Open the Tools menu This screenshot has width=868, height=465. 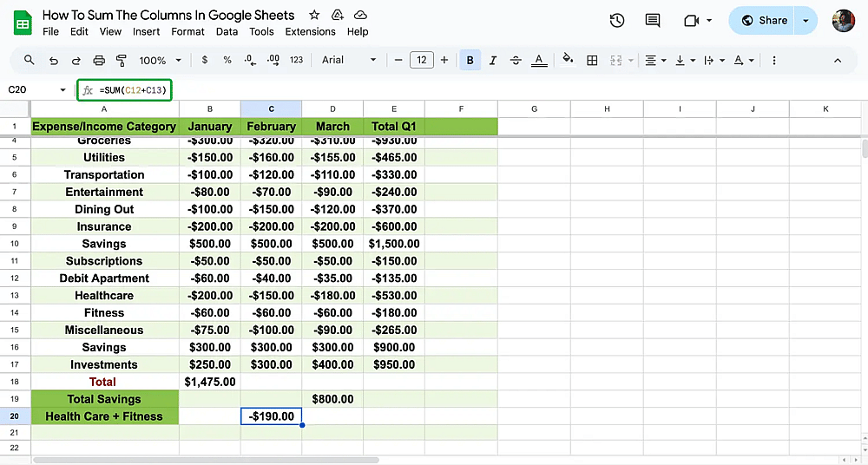(x=261, y=31)
